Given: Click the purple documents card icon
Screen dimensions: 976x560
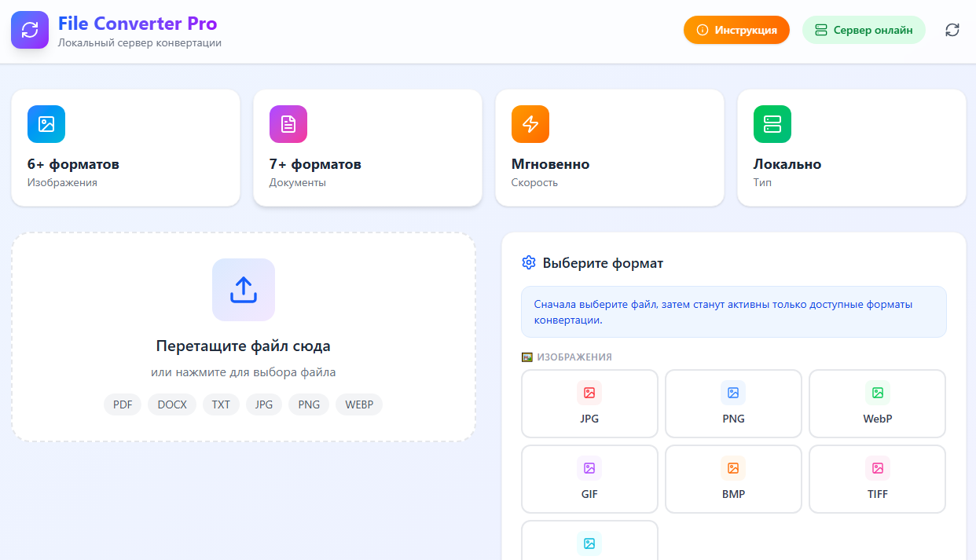Looking at the screenshot, I should click(288, 124).
